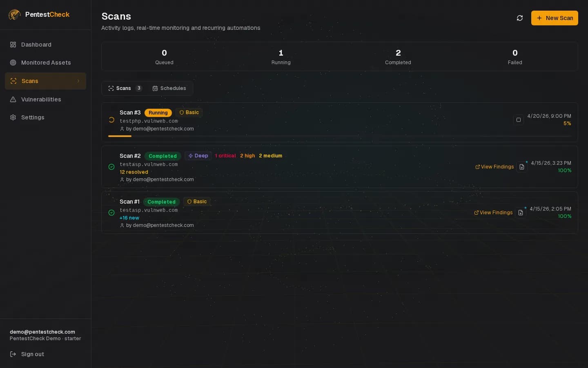
Task: Click the Scan #3 progress bar
Action: tap(340, 136)
